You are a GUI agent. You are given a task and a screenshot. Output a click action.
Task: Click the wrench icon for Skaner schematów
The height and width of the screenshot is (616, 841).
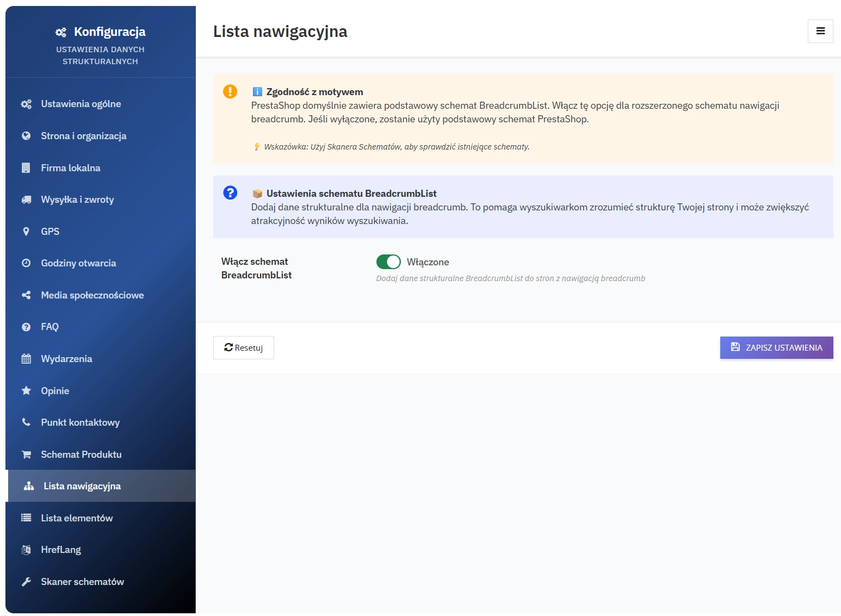[x=26, y=582]
